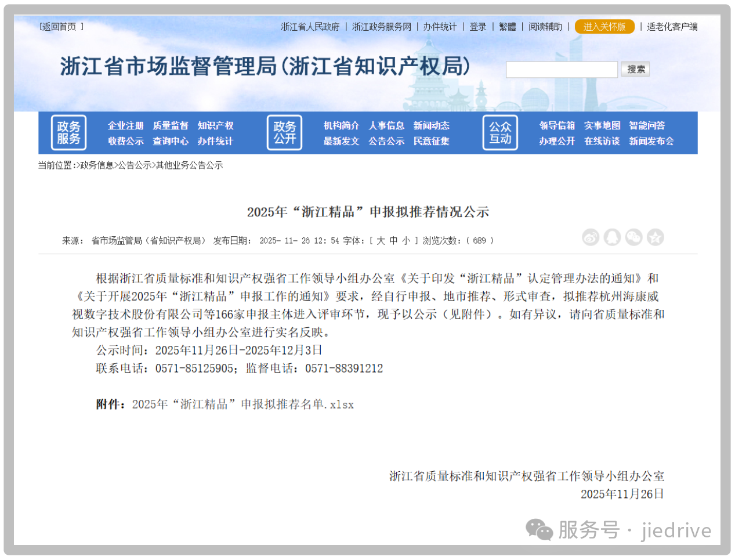Screen dimensions: 735x560
Task: Share the article to Weibo
Action: [x=591, y=237]
